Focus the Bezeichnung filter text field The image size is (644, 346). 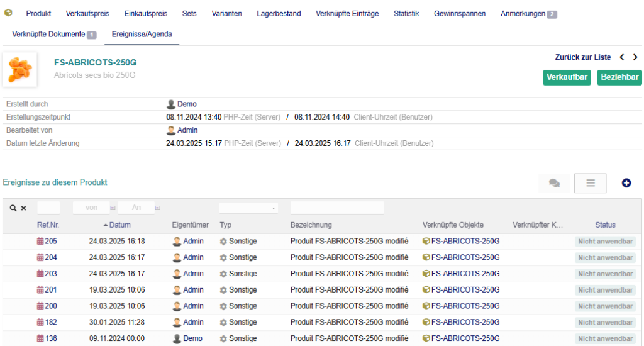336,208
